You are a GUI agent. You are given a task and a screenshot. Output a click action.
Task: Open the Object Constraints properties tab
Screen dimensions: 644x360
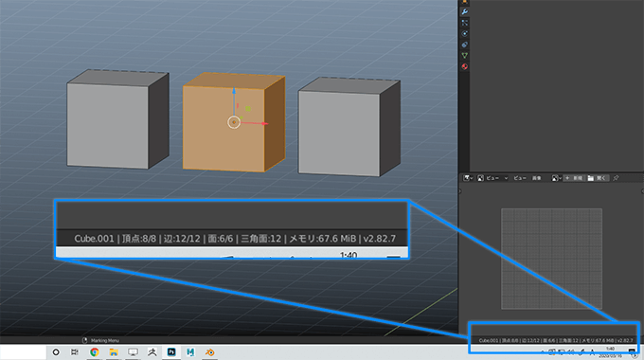coord(464,45)
